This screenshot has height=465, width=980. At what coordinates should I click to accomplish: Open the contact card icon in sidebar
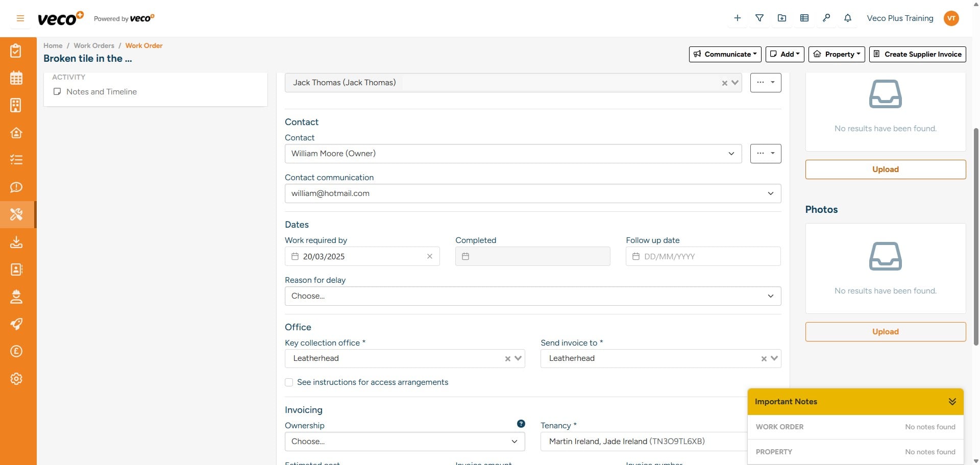pyautogui.click(x=16, y=270)
